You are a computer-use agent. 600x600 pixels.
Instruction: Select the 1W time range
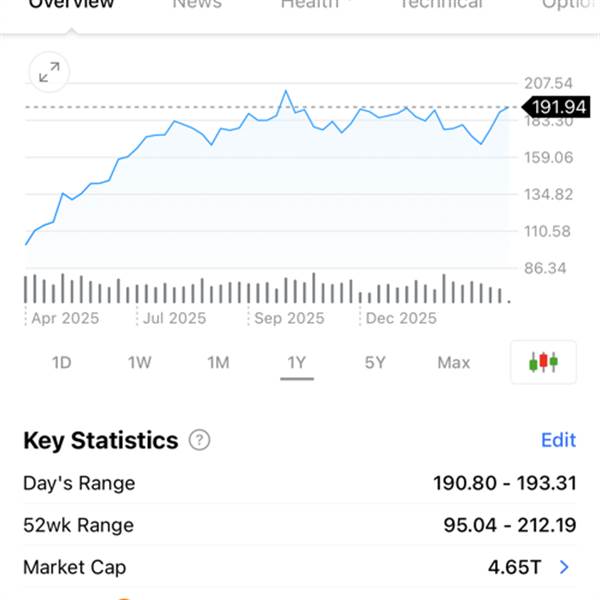click(x=140, y=362)
